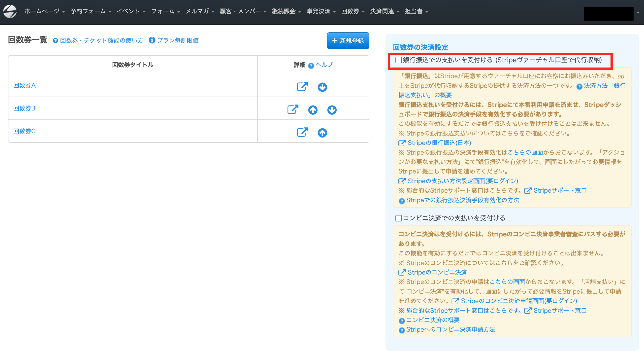Click the info icon before プラン毎制限値
This screenshot has width=644, height=354.
(x=153, y=40)
